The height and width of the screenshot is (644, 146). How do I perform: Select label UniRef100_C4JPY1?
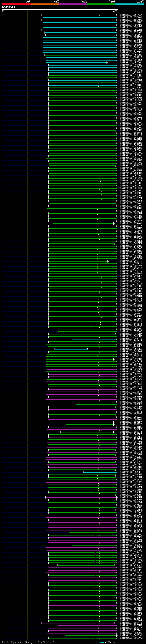[x=131, y=339]
